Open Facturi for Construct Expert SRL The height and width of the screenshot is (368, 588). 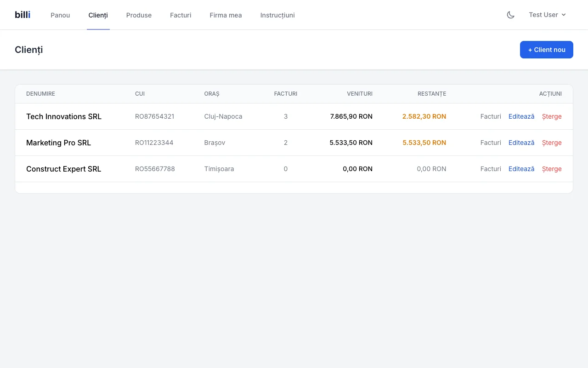tap(491, 169)
